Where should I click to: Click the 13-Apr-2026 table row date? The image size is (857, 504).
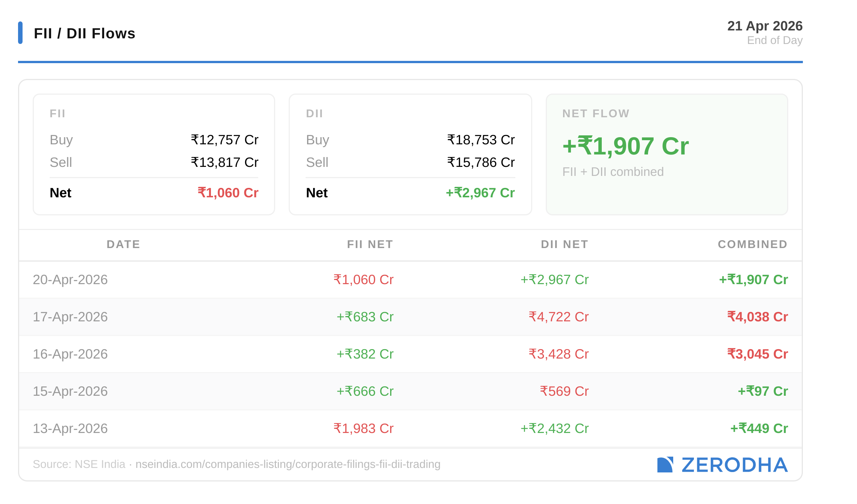(x=70, y=428)
